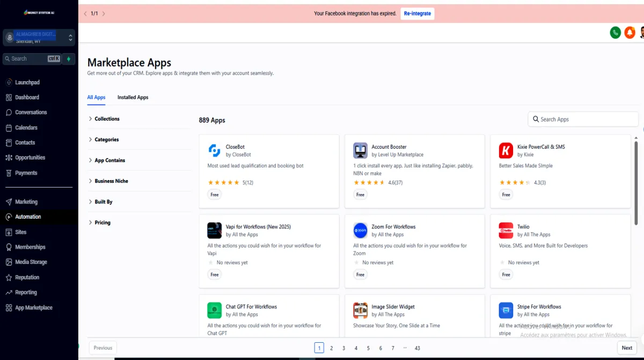Click the sidebar Search box
This screenshot has height=360, width=644.
point(32,59)
